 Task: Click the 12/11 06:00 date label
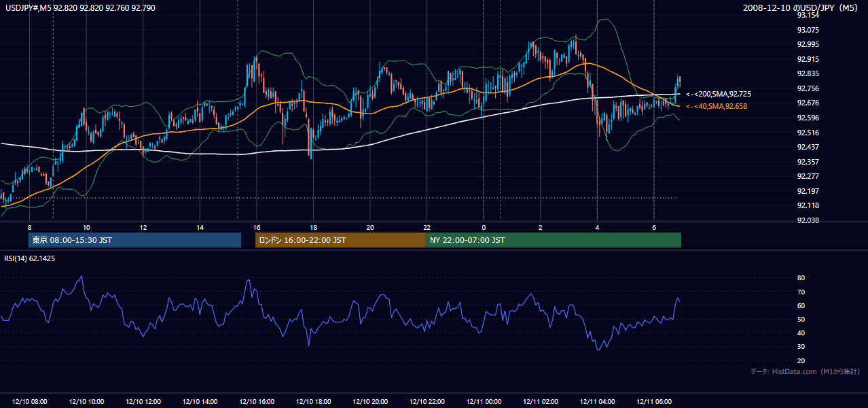(654, 402)
